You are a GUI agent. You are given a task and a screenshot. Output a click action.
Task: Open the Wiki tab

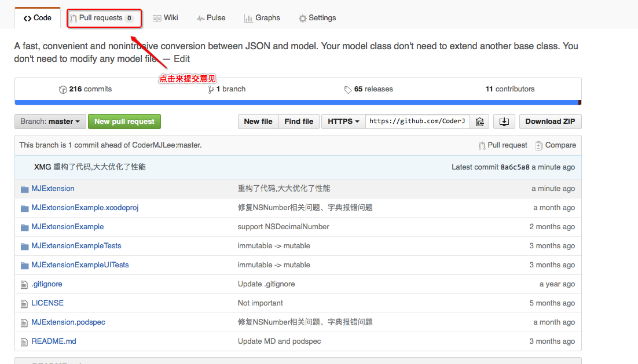tap(165, 18)
